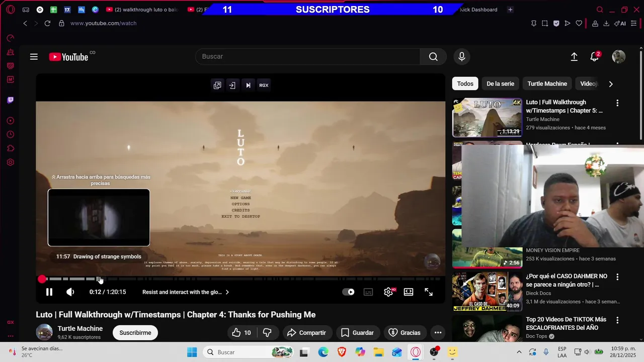Switch to walkthrough luto browser tab
This screenshot has height=362, width=644.
[142, 10]
